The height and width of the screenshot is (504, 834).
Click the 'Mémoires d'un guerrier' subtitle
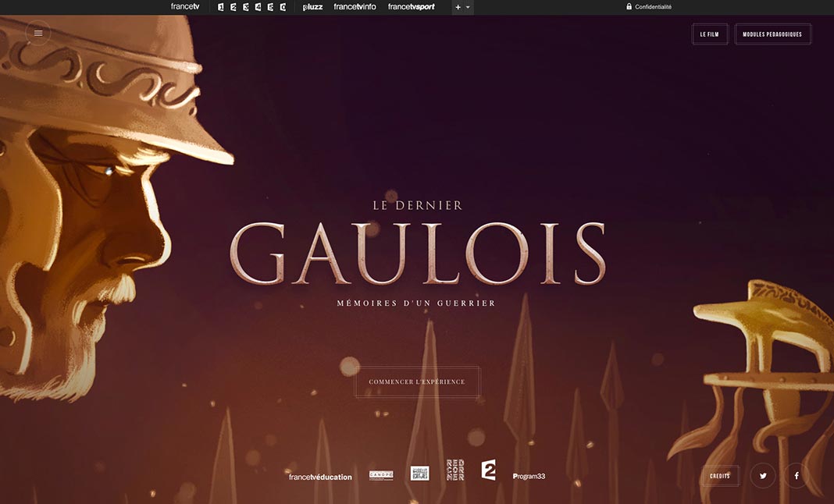click(x=416, y=303)
